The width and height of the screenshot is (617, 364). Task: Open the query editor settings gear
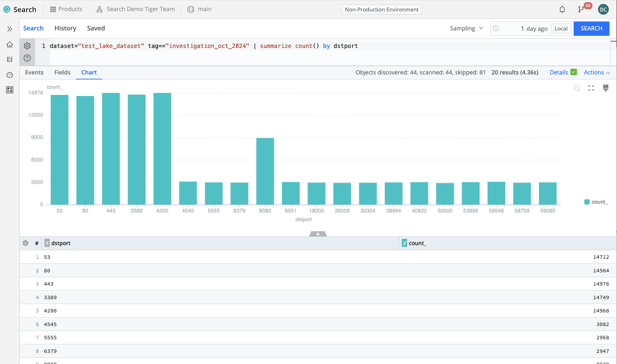pyautogui.click(x=27, y=46)
